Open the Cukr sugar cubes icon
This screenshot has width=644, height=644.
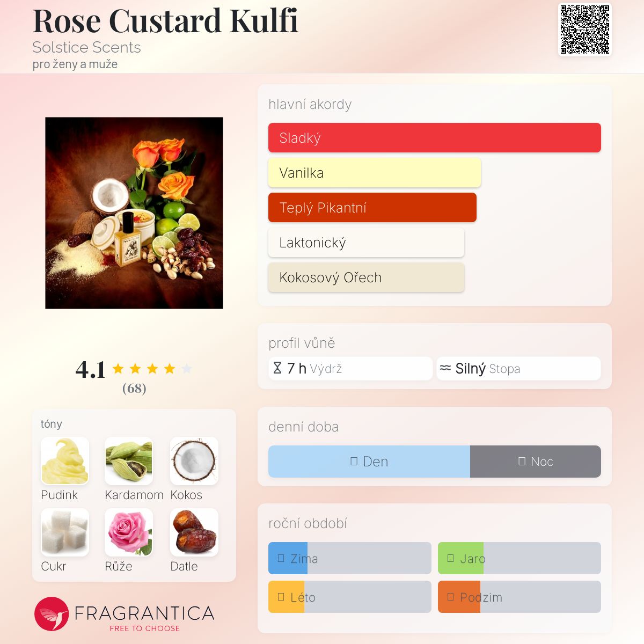click(x=65, y=532)
